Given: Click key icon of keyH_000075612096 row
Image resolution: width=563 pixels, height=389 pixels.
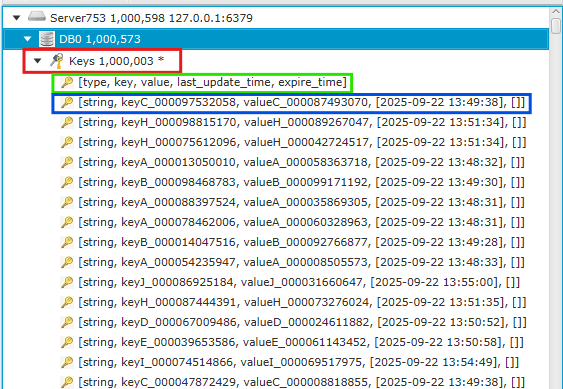Looking at the screenshot, I should [67, 142].
